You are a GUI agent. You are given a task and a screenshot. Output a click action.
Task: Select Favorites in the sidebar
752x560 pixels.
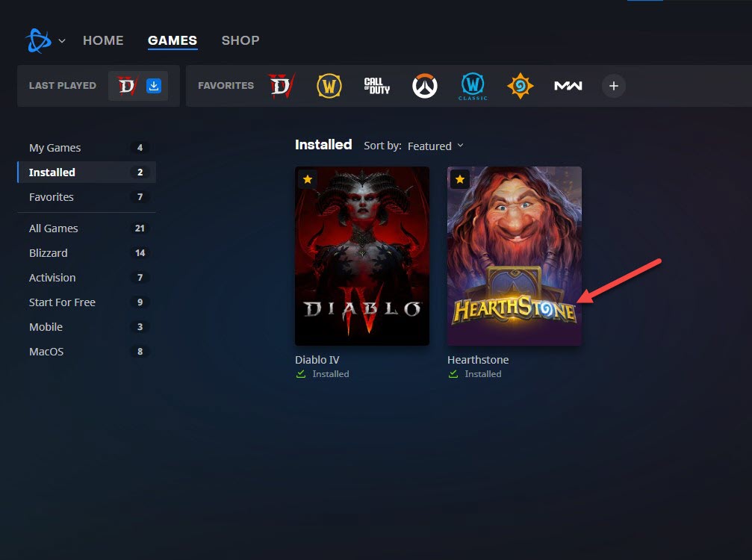click(x=87, y=197)
